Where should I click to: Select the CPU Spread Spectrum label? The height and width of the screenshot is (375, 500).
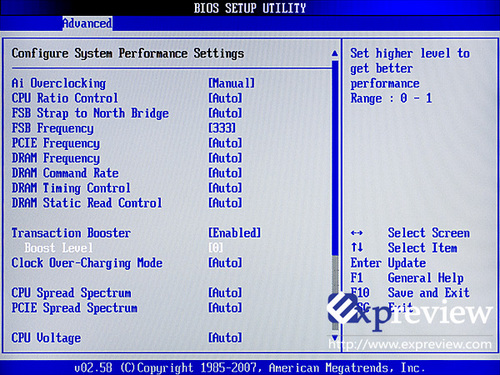pos(71,293)
